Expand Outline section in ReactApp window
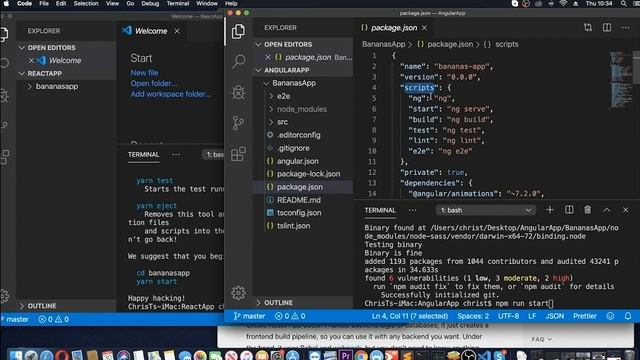This screenshot has height=360, width=640. tap(66, 306)
